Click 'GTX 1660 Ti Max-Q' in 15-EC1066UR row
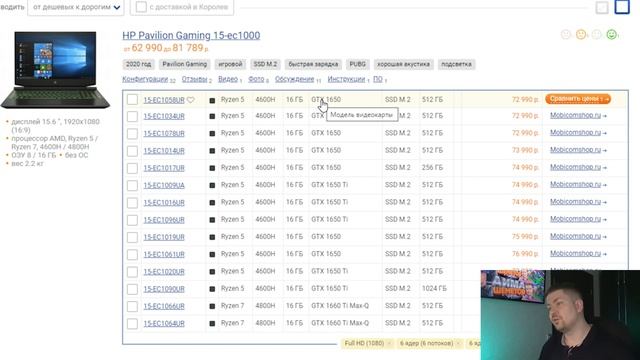This screenshot has width=640, height=360. (340, 306)
